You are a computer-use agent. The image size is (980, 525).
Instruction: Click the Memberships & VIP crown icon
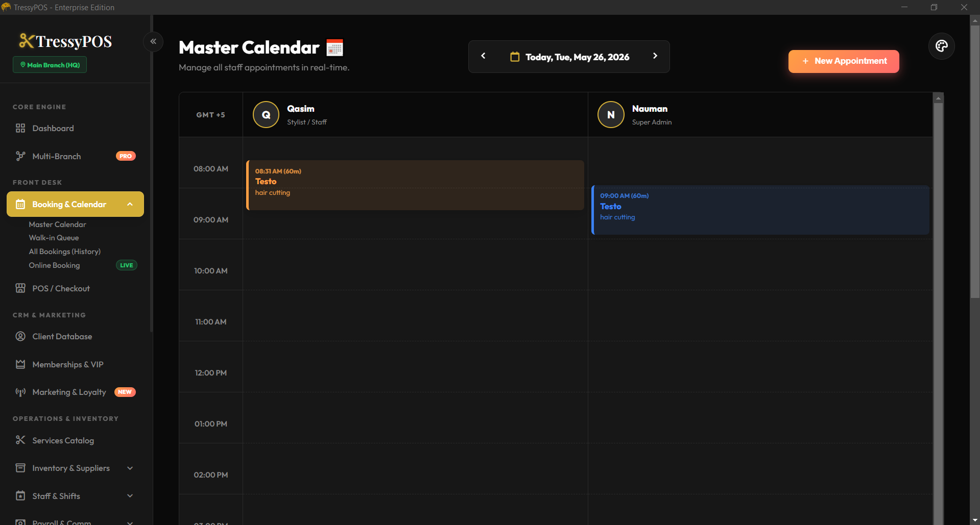tap(20, 364)
